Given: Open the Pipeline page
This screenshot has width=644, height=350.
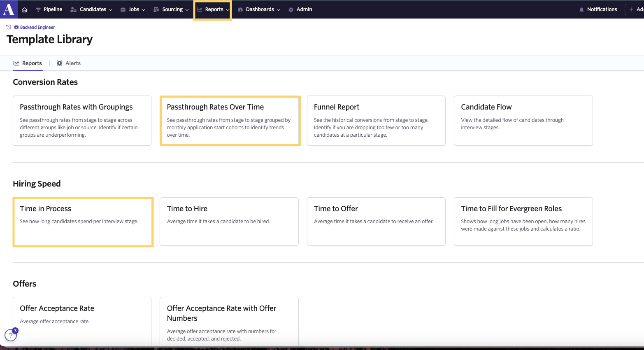Looking at the screenshot, I should tap(49, 9).
